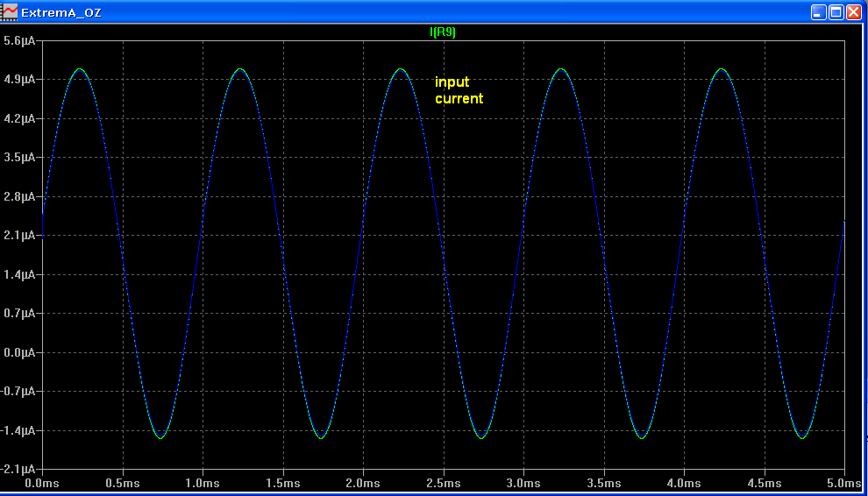Maximize the ExtremA_OZ waveform window
Image resolution: width=868 pixels, height=496 pixels.
(x=836, y=11)
